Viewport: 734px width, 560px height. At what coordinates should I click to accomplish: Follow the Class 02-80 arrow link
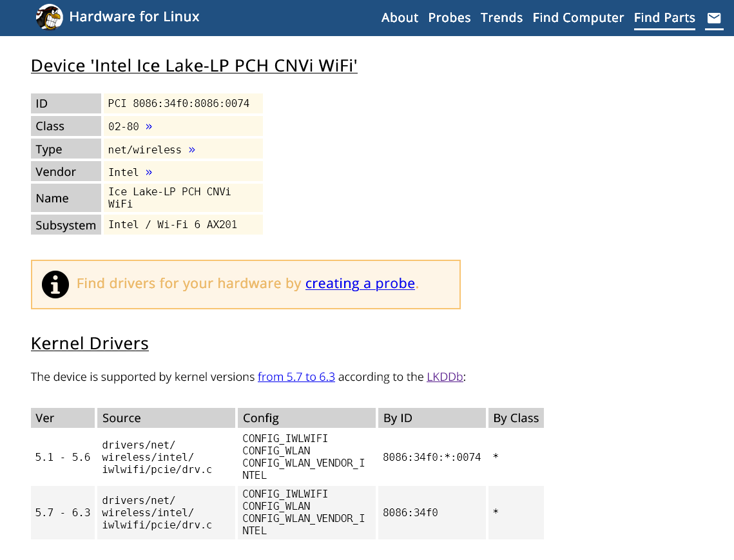pyautogui.click(x=149, y=126)
